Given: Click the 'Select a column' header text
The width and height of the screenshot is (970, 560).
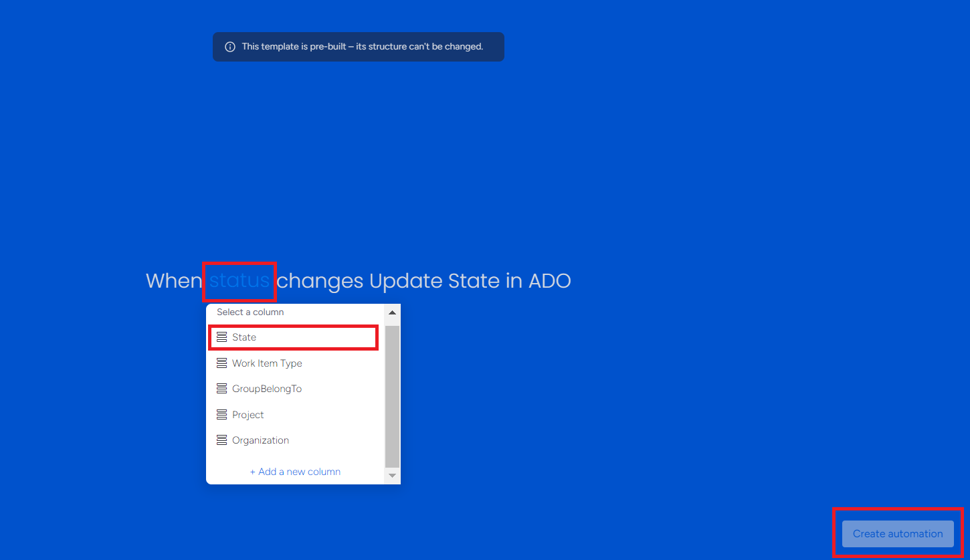Looking at the screenshot, I should tap(250, 312).
